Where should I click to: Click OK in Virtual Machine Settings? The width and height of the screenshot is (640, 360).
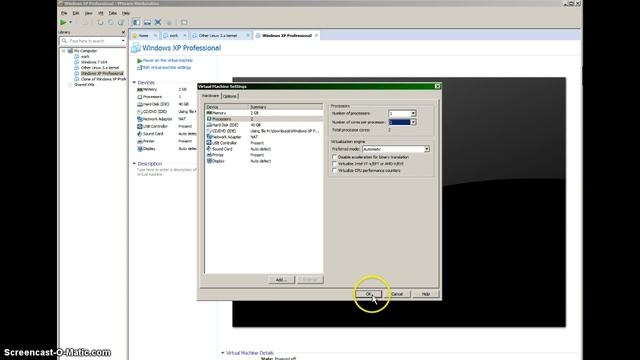(368, 294)
